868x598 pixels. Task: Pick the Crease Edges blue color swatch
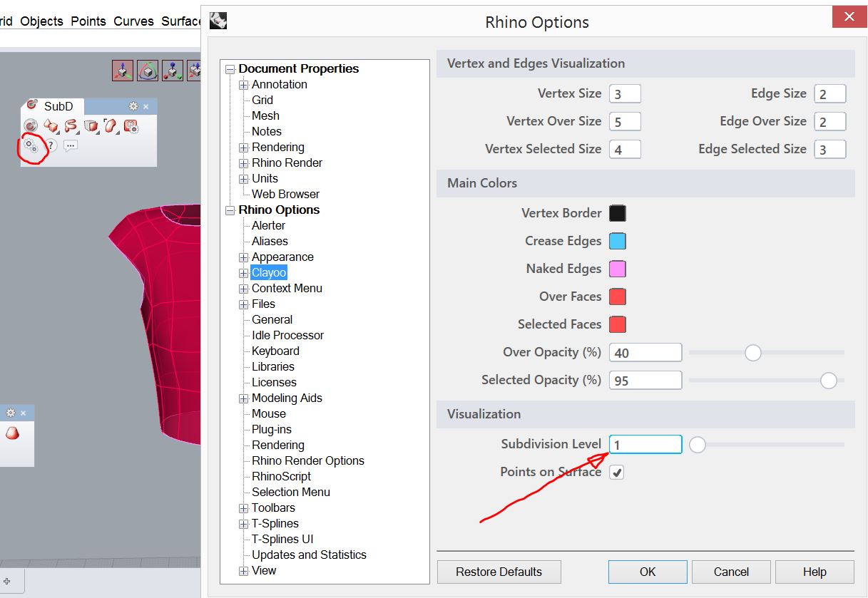point(618,241)
